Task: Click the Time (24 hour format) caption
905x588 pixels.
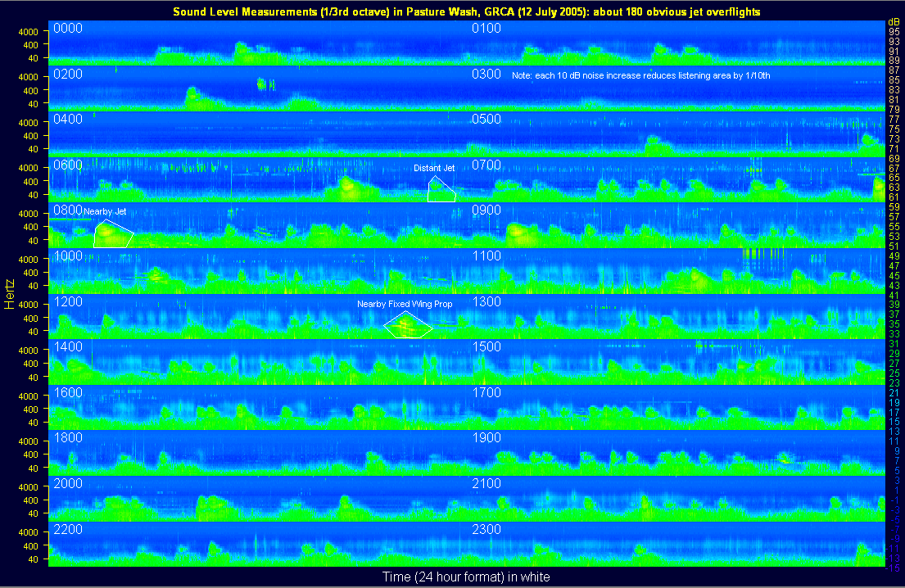Action: [x=467, y=577]
